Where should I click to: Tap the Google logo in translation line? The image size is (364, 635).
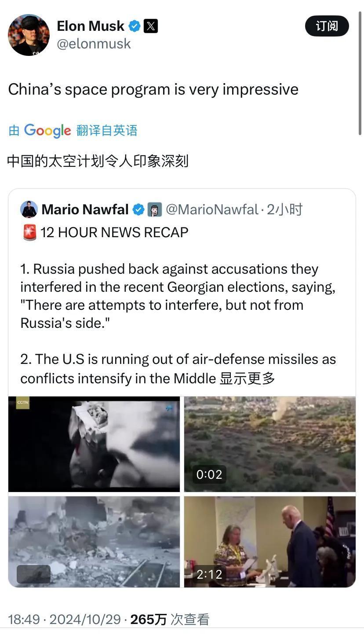click(x=47, y=130)
